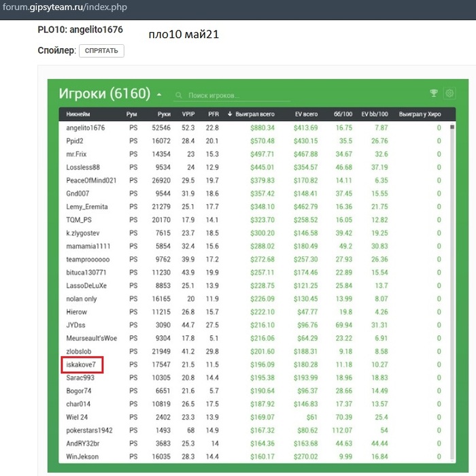Click the $413.69 EV value

tap(306, 128)
